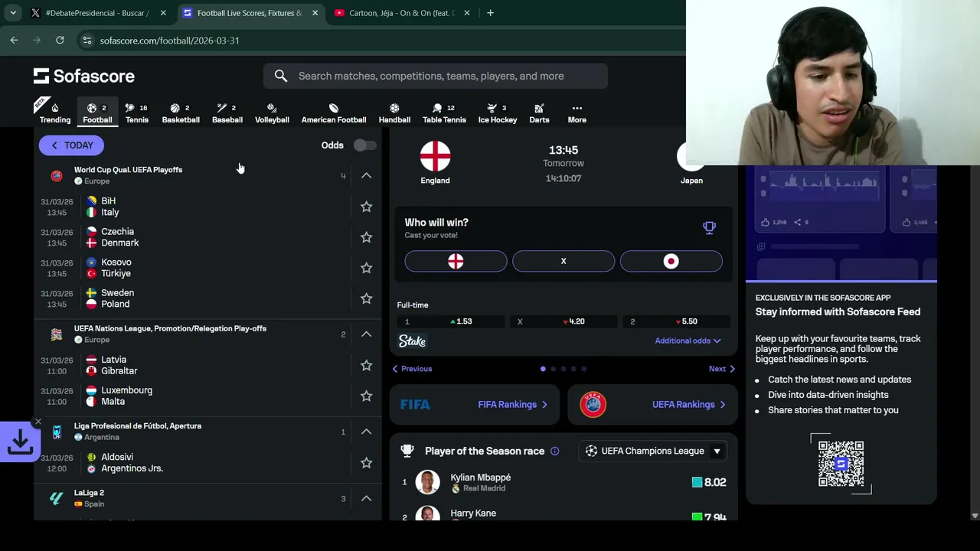Collapse World Cup Qual. UEFA Playoffs section
Viewport: 980px width, 551px height.
(366, 175)
